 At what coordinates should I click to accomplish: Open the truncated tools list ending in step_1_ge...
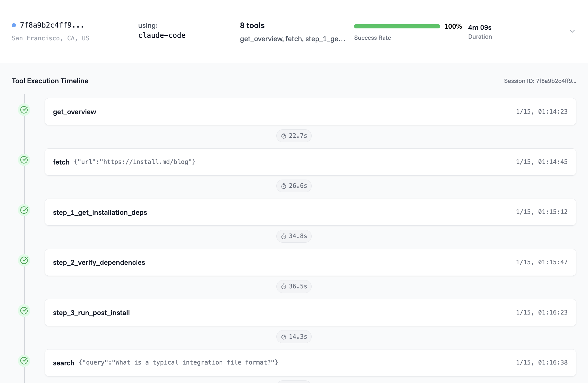[x=292, y=39]
